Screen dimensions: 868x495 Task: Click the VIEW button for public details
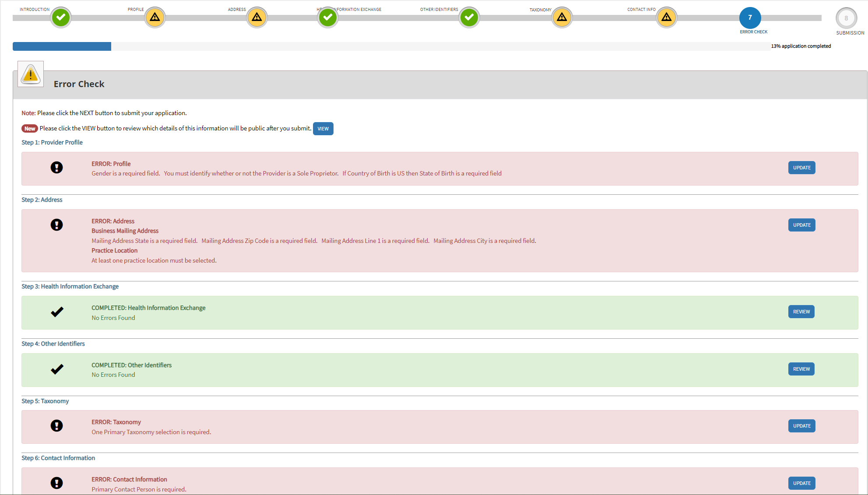click(x=323, y=129)
